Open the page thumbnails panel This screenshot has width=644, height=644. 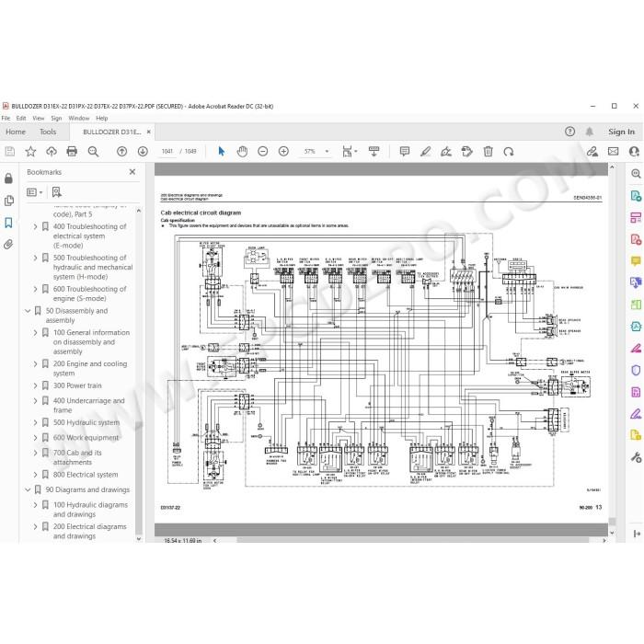(8, 201)
